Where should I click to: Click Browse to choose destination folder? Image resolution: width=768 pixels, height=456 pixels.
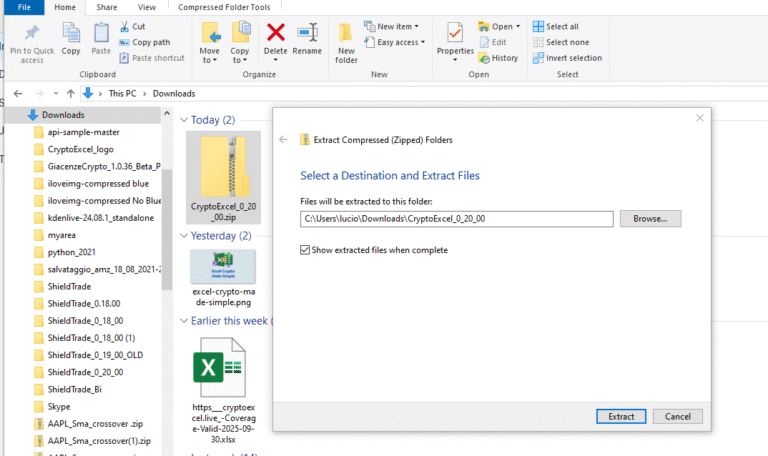click(650, 218)
